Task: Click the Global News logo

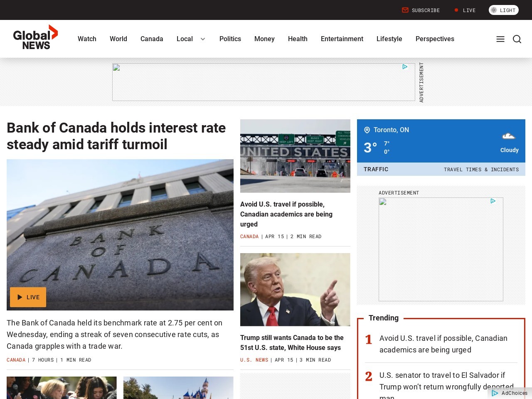Action: click(x=35, y=37)
